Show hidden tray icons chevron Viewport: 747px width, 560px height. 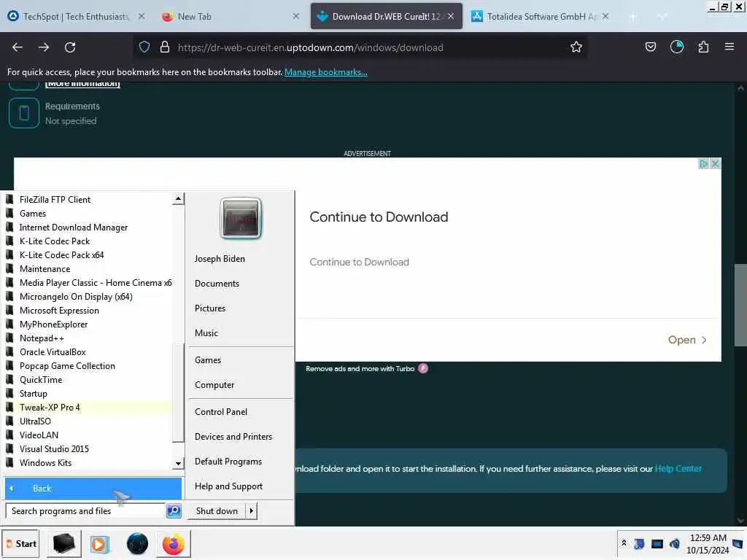point(624,543)
